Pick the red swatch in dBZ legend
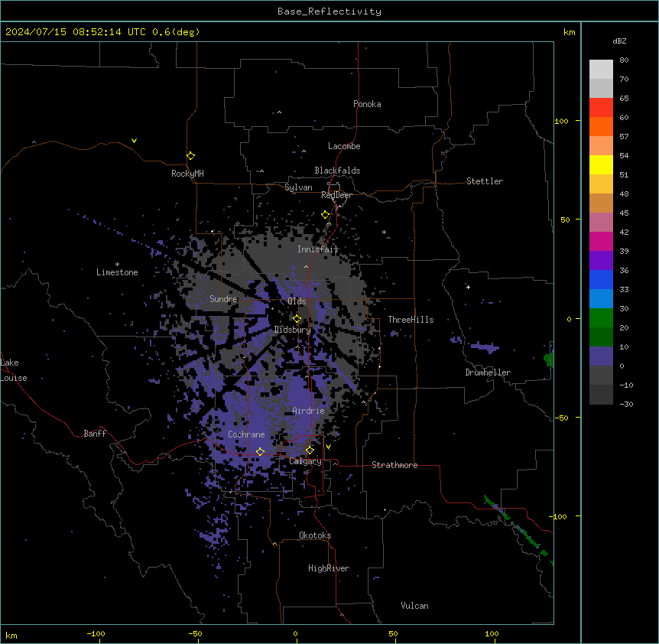 click(x=601, y=108)
